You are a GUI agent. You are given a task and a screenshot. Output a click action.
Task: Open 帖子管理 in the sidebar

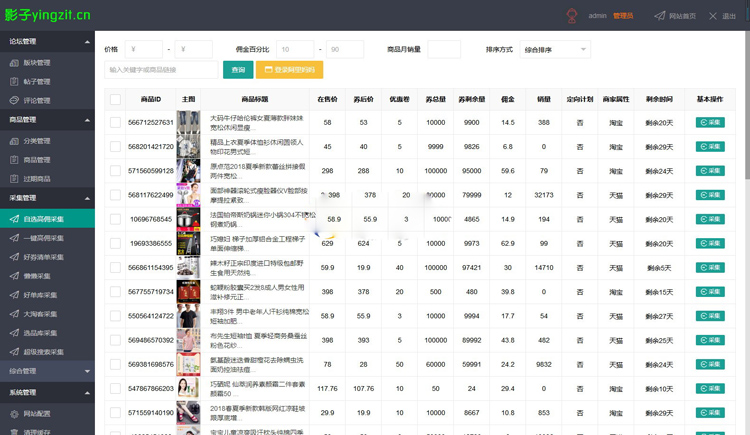pyautogui.click(x=36, y=82)
